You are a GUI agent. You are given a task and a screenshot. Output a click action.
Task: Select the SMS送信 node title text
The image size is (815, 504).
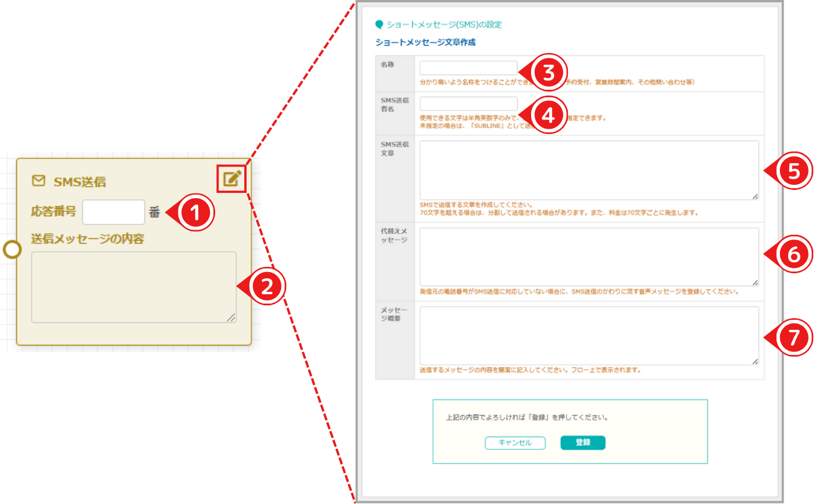pos(80,182)
